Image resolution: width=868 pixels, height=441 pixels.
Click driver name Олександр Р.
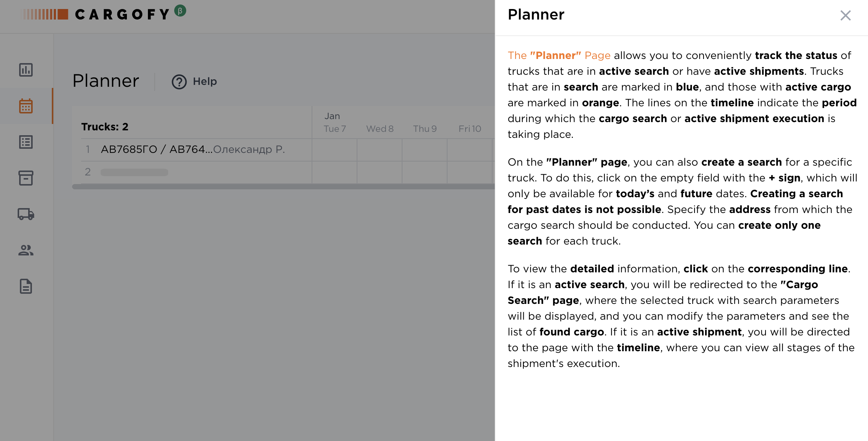tap(250, 149)
